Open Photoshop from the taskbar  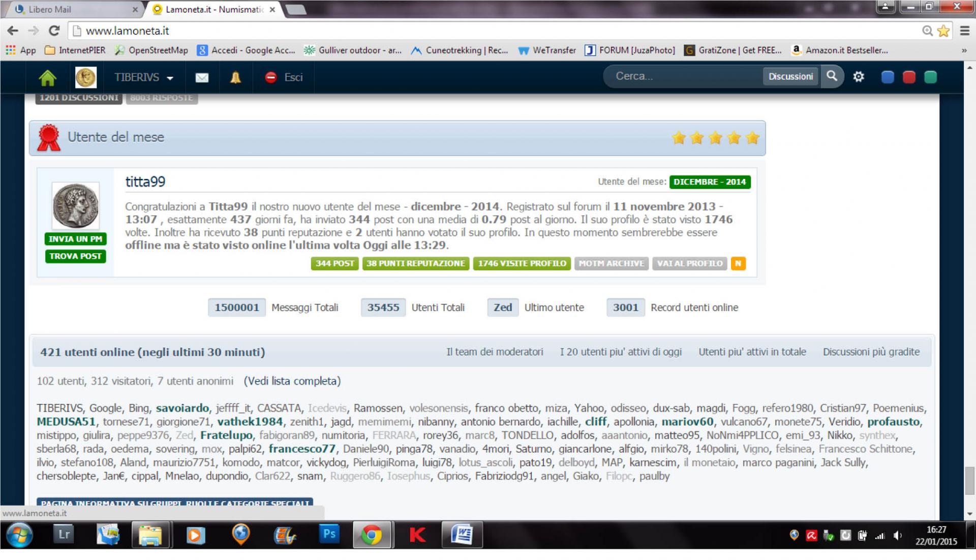click(x=329, y=535)
